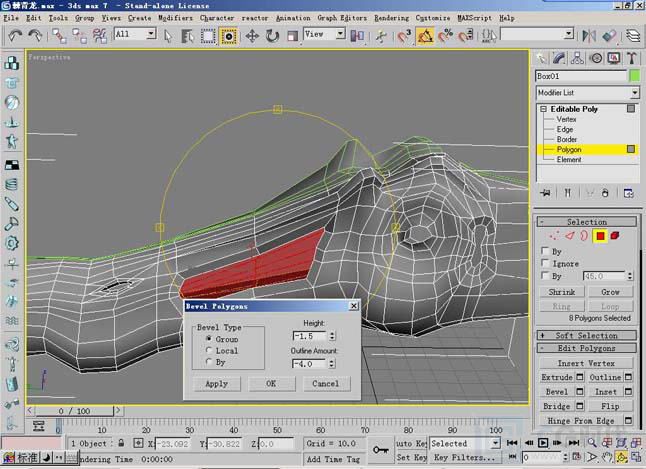The height and width of the screenshot is (469, 646).
Task: Click the Redo arrow in the toolbar
Action: pyautogui.click(x=35, y=36)
